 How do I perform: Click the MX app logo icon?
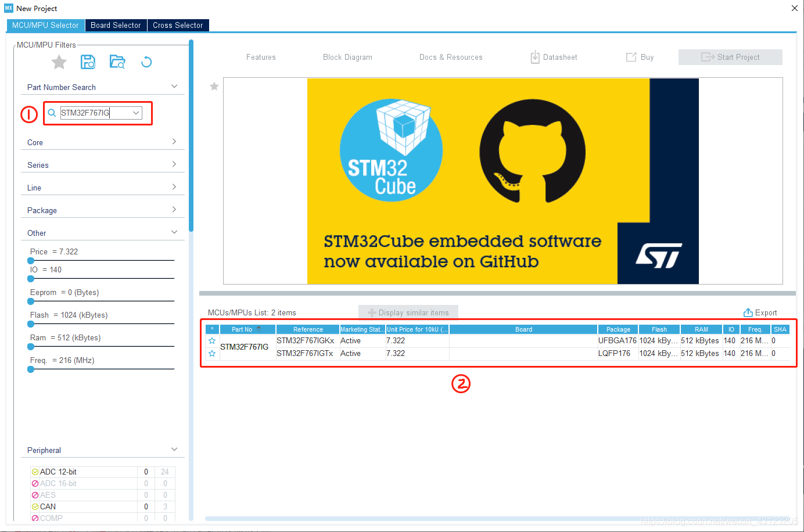[8, 8]
